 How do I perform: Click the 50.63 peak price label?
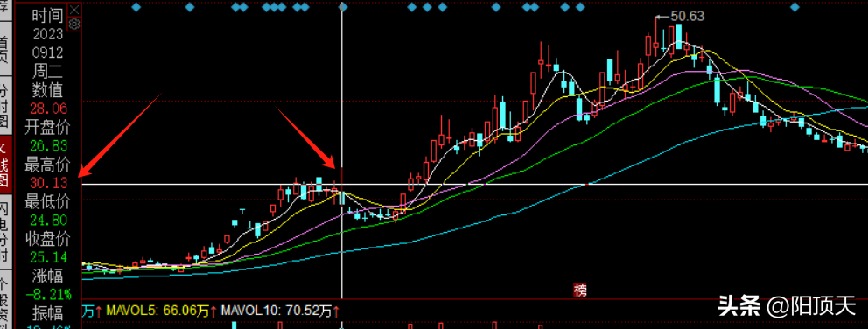[x=687, y=16]
